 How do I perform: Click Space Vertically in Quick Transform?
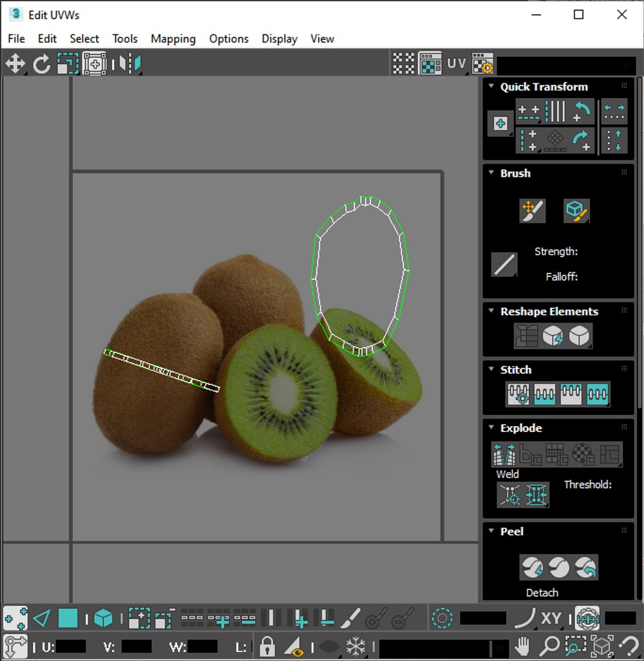(x=614, y=140)
